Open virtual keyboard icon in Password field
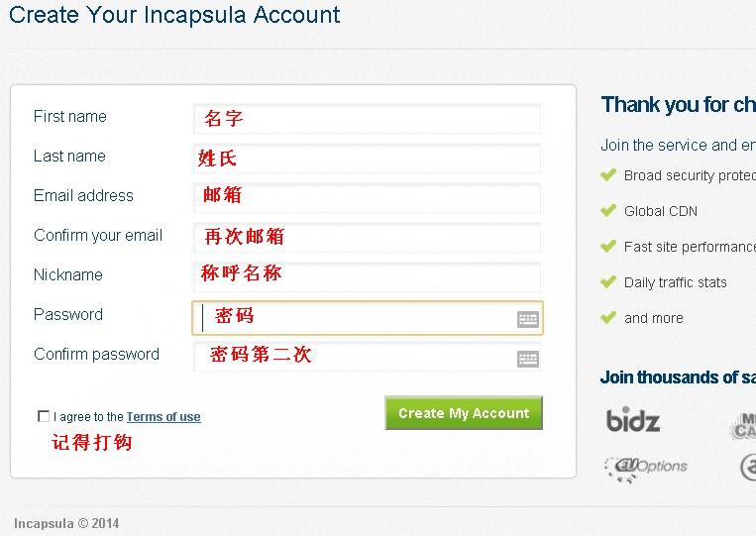Screen dimensions: 756x536 pyautogui.click(x=527, y=319)
